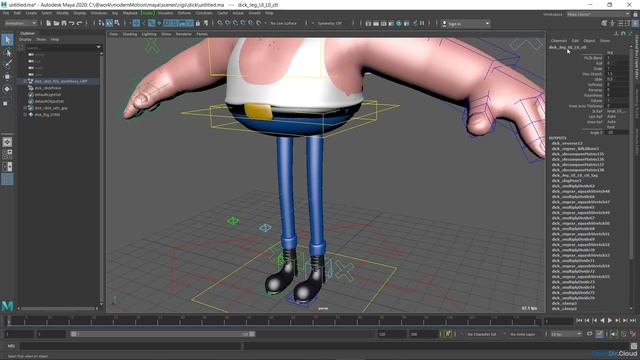Open the Channels menu in Channel Box

click(559, 41)
